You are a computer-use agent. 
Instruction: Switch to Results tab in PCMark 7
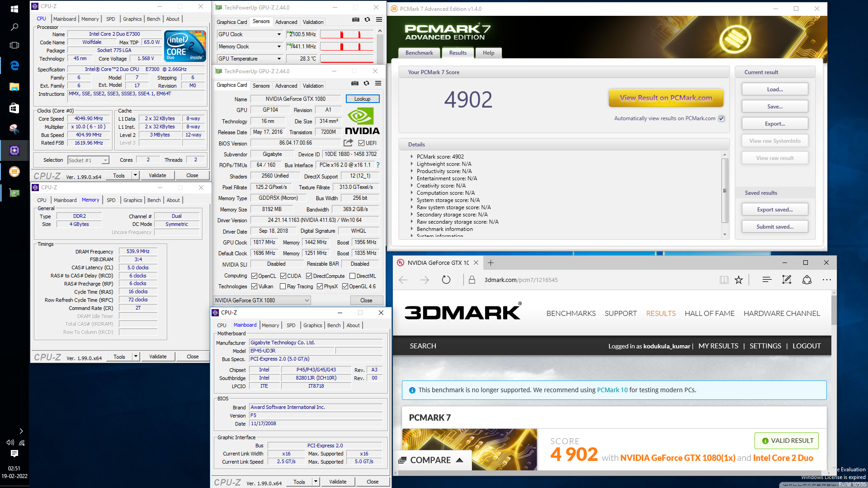(x=458, y=53)
